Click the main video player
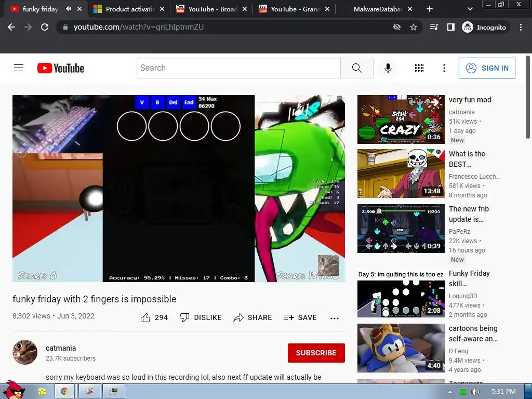532x399 pixels. [x=179, y=188]
